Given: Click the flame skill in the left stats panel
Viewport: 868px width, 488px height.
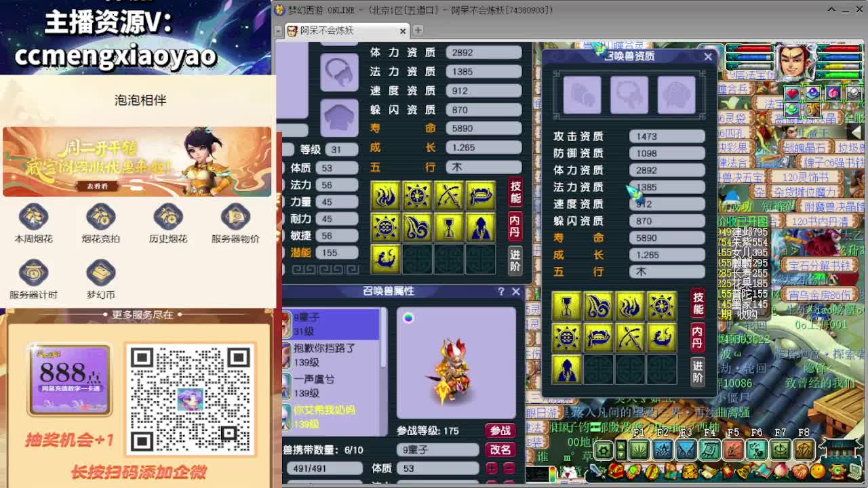Looking at the screenshot, I should [385, 196].
